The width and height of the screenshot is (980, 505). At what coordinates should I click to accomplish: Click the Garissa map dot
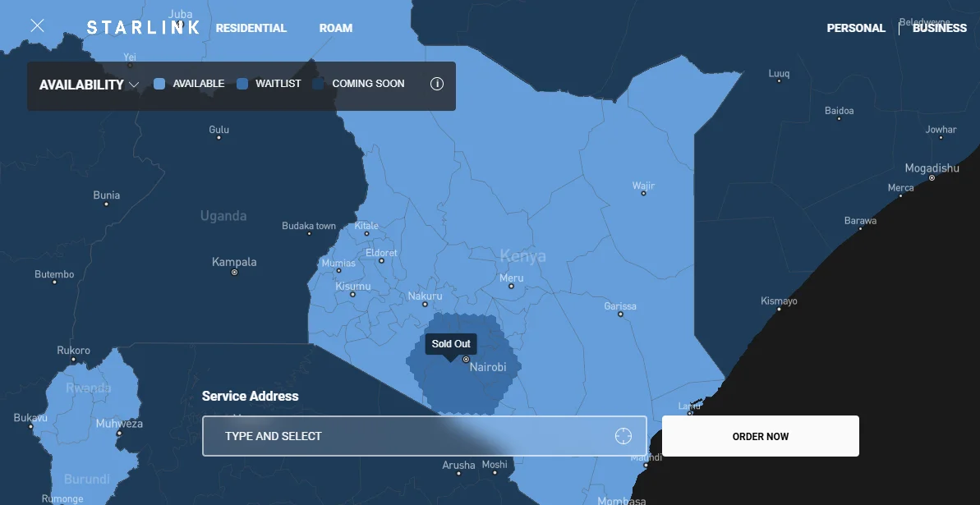620,314
